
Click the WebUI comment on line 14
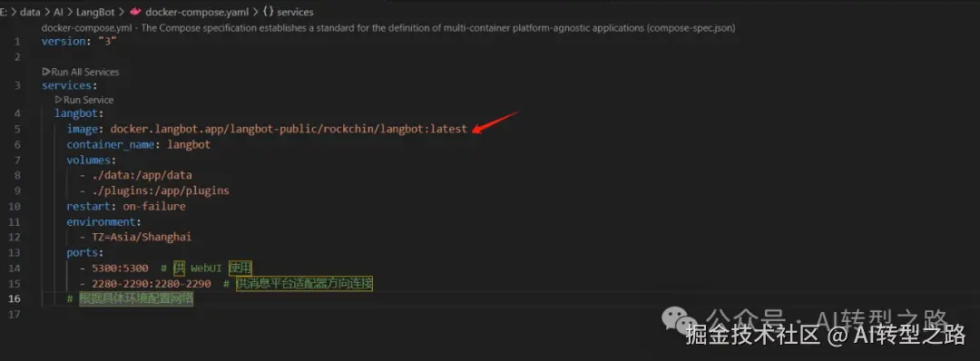click(206, 268)
